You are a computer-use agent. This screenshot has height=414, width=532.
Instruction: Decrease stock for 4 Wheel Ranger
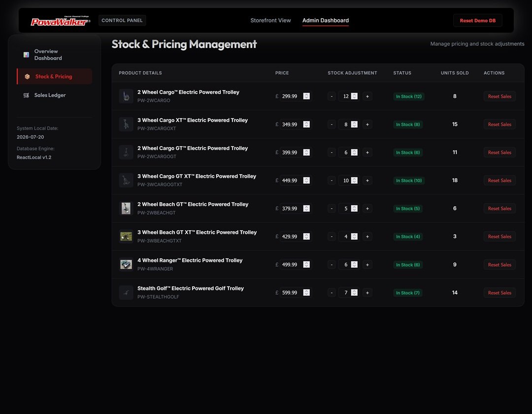point(332,264)
